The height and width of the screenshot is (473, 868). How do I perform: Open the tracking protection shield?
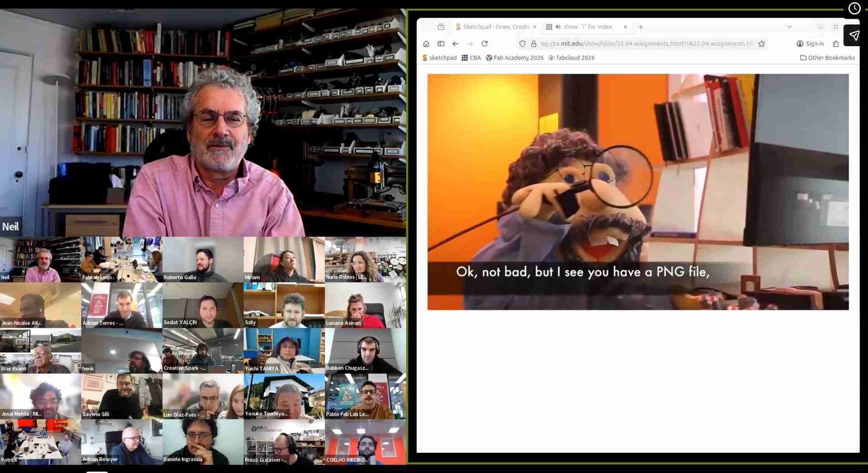(x=522, y=44)
